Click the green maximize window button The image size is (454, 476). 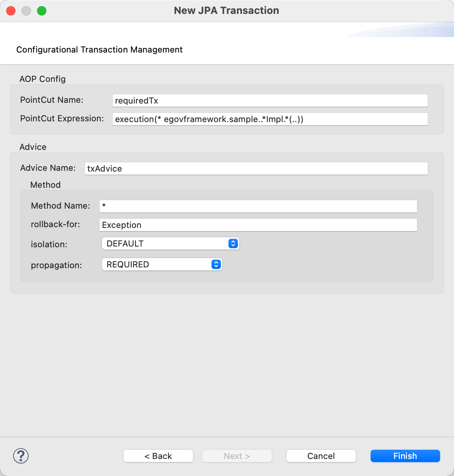pyautogui.click(x=42, y=11)
